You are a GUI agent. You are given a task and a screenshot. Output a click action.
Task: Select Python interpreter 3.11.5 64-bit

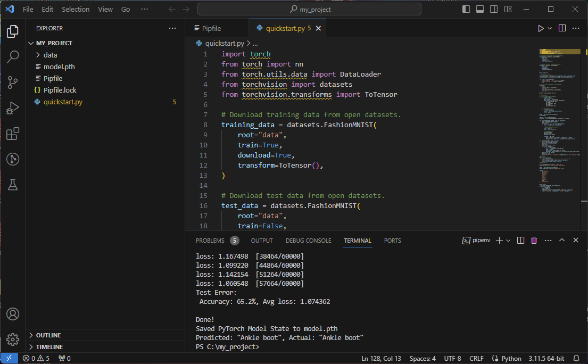(x=546, y=358)
